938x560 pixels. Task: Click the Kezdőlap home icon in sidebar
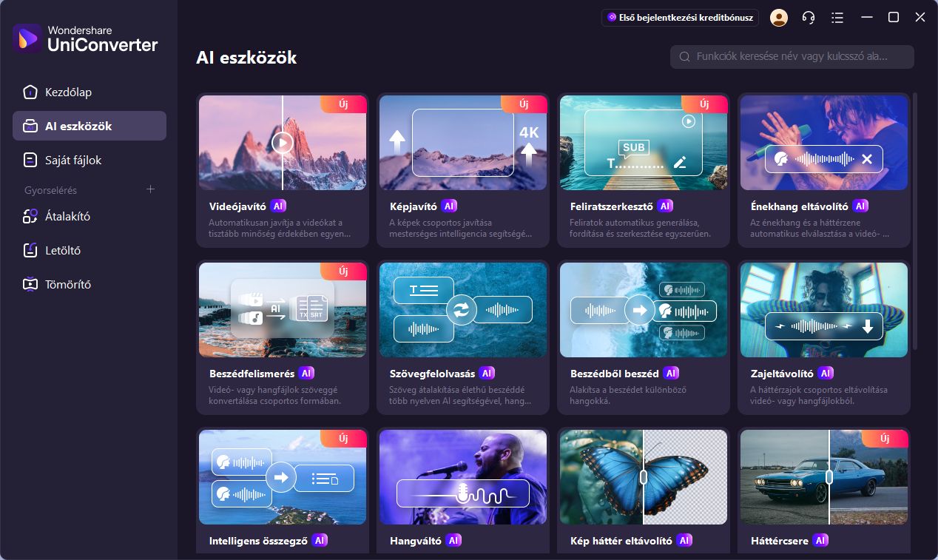30,92
